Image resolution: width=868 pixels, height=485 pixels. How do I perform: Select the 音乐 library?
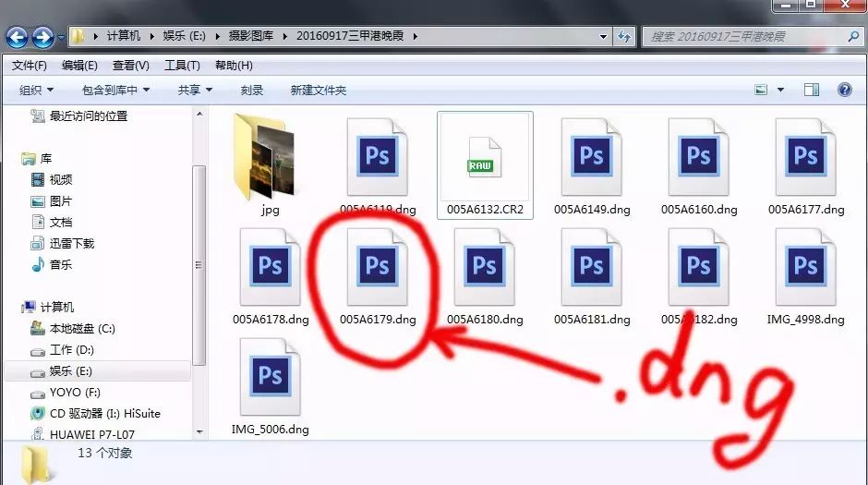[x=61, y=264]
